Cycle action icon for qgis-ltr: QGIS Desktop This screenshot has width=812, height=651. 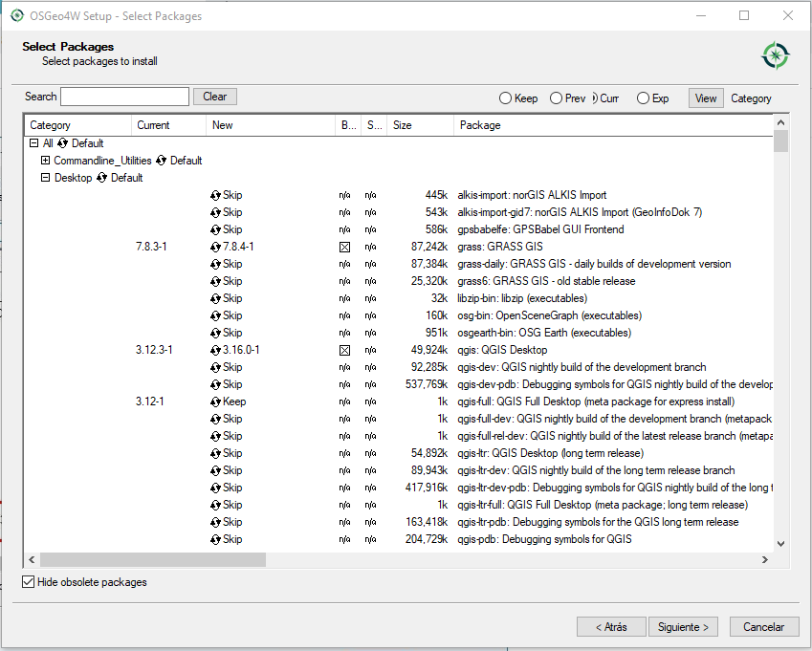(215, 453)
